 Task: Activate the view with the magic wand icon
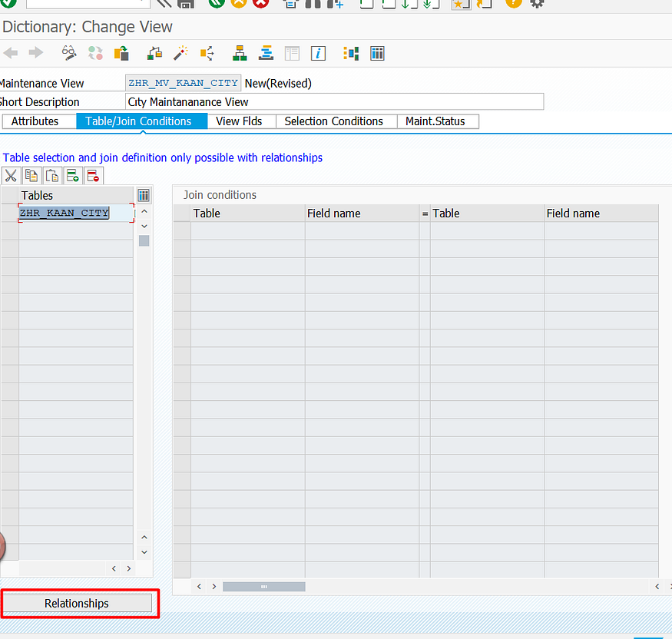click(x=180, y=53)
